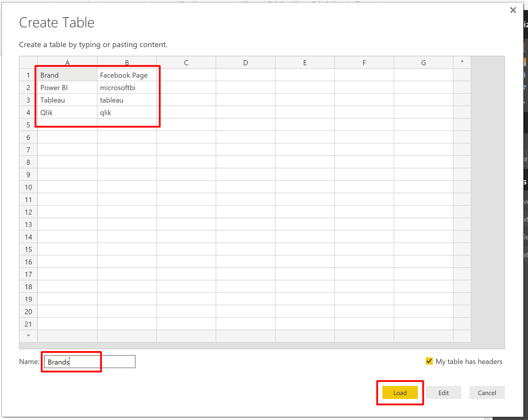Click the Name input field

(x=90, y=362)
